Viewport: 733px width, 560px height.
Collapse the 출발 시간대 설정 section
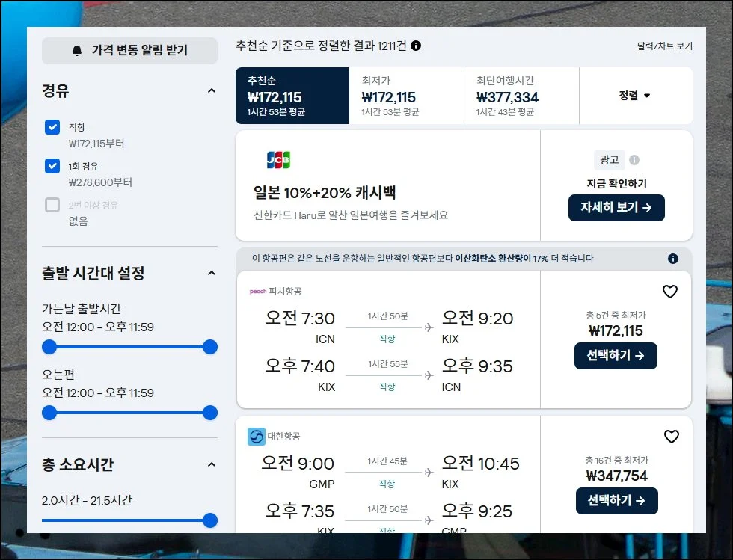pyautogui.click(x=211, y=273)
